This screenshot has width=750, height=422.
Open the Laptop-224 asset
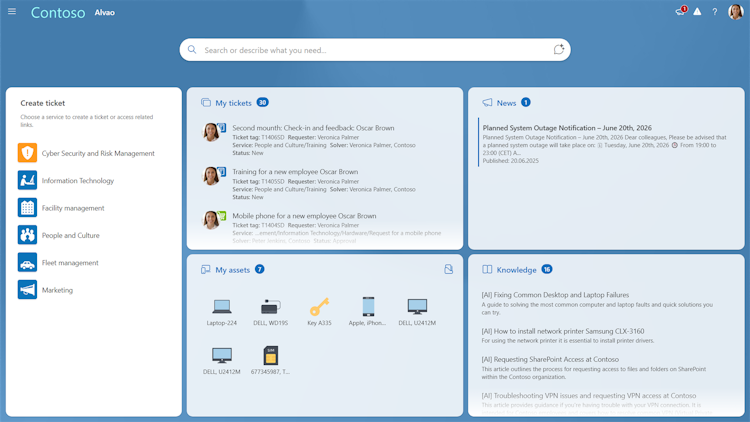coord(221,312)
